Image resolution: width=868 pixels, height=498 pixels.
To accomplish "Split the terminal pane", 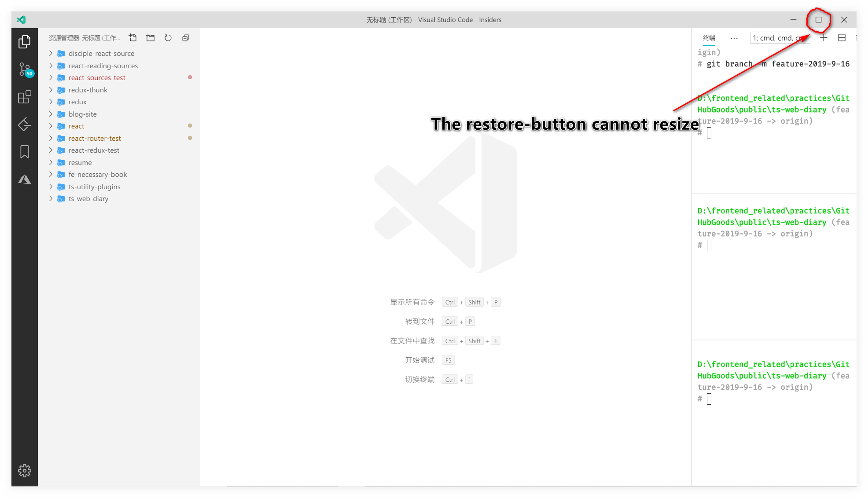I will pos(842,38).
